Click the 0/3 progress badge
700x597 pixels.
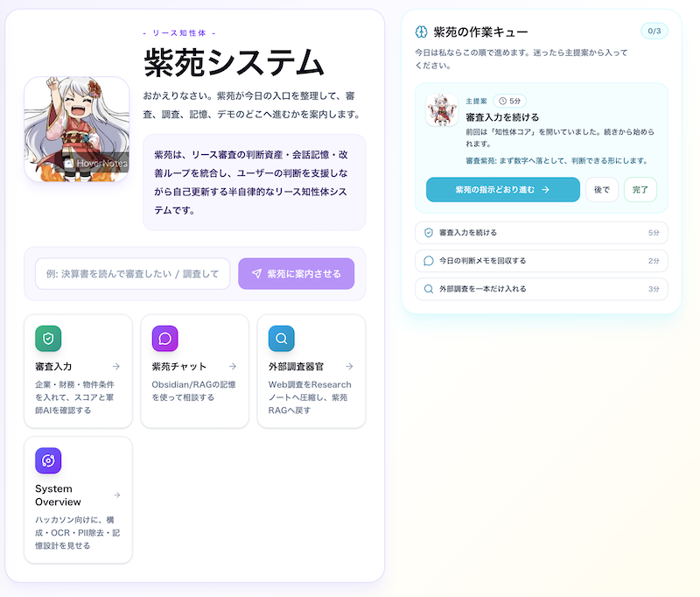654,31
